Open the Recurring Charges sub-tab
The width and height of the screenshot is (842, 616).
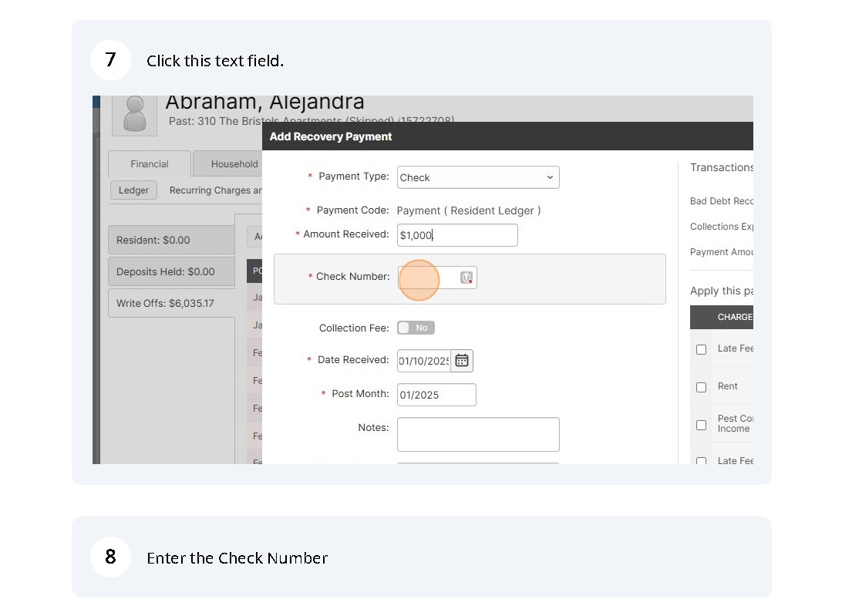[215, 190]
